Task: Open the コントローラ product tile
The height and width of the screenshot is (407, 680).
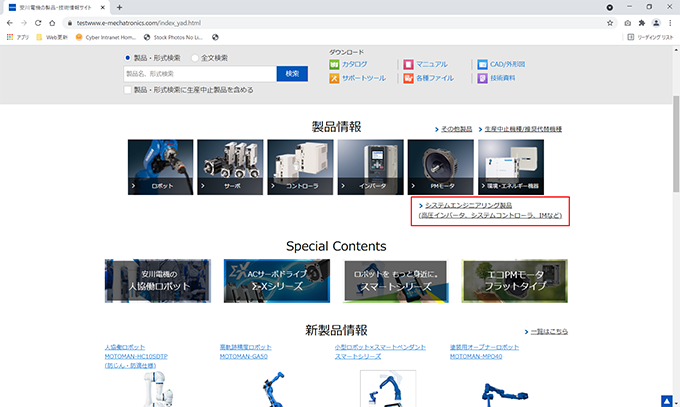Action: coord(300,167)
